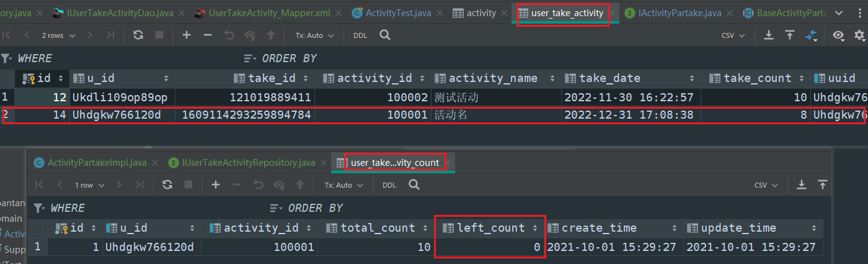Image resolution: width=868 pixels, height=264 pixels.
Task: Open Tx: Auto dropdown in top toolbar
Action: point(314,35)
